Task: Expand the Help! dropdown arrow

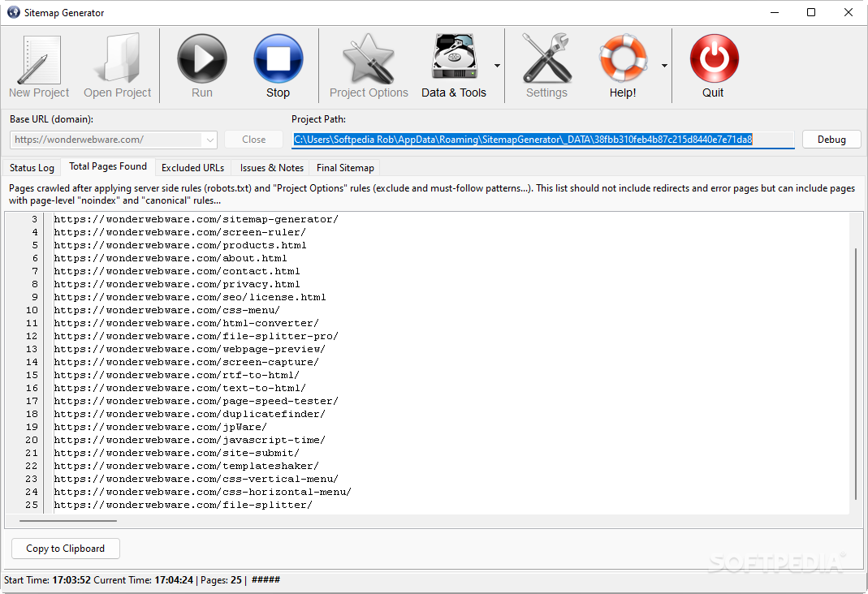Action: tap(664, 66)
